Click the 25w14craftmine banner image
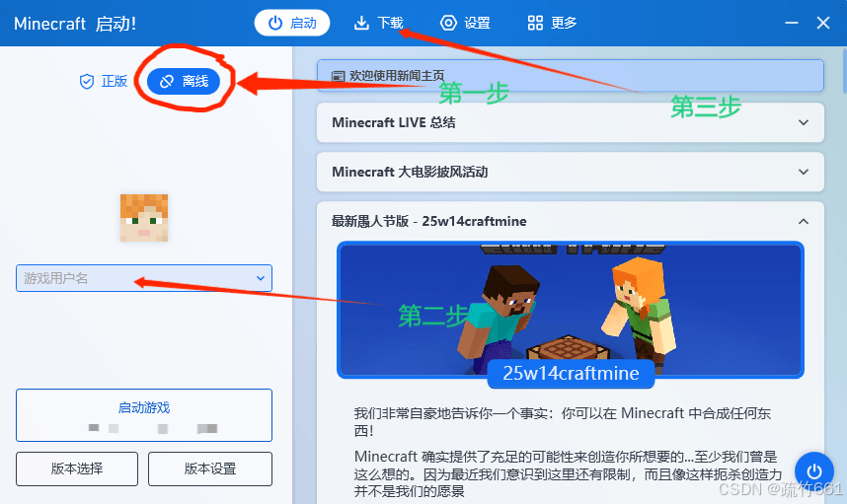 (571, 310)
